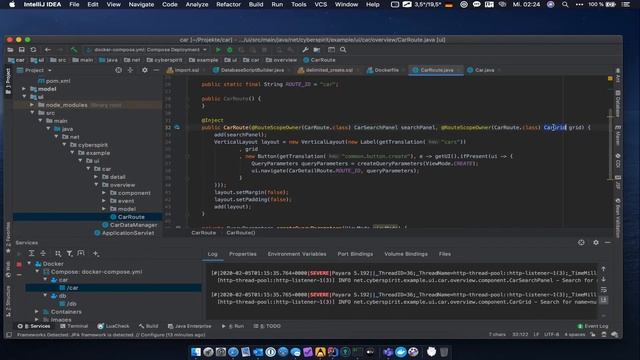
Task: Hide the Project tool window
Action: pyautogui.click(x=156, y=70)
